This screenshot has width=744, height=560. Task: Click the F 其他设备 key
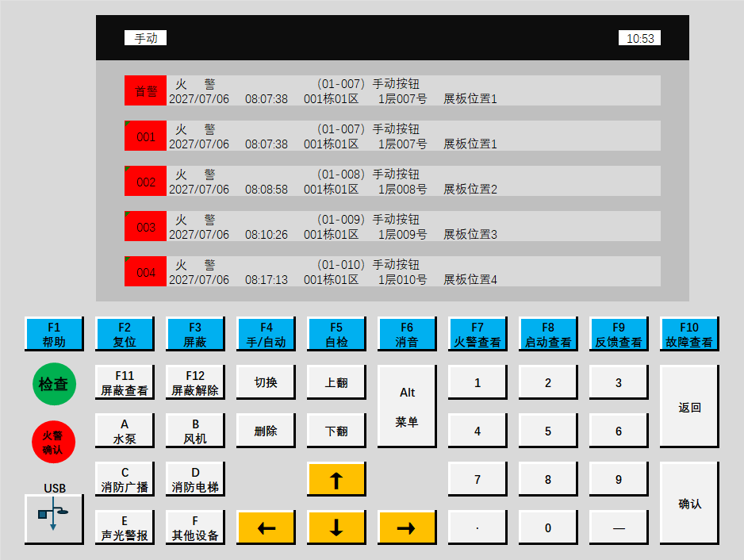tap(195, 527)
